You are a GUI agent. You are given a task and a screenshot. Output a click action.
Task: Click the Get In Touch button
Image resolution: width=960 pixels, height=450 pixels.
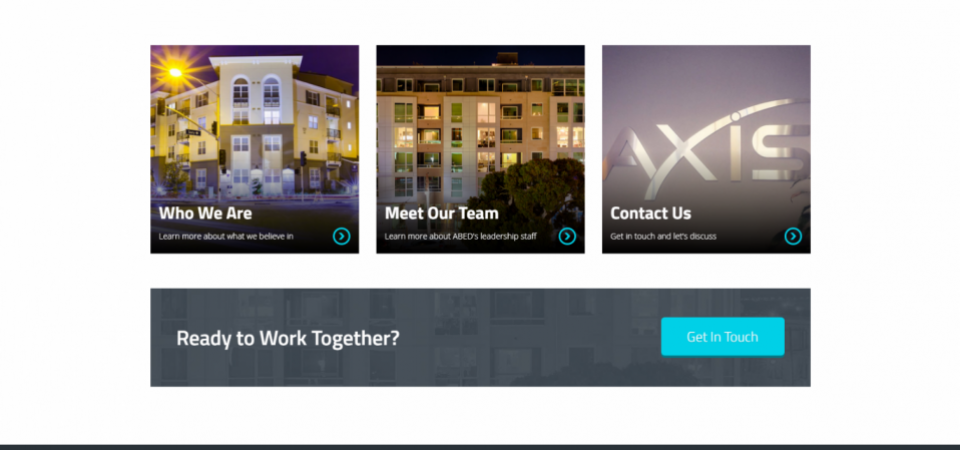(722, 337)
